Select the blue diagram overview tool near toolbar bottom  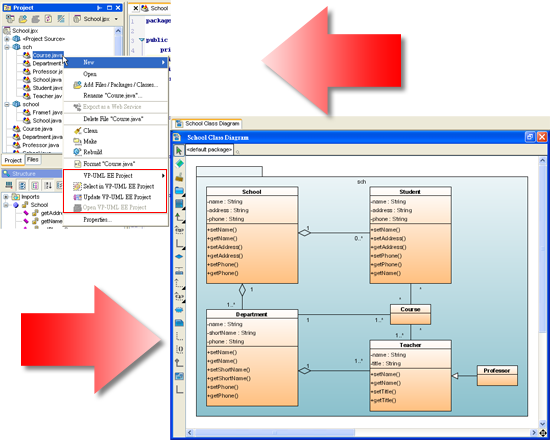[x=179, y=376]
